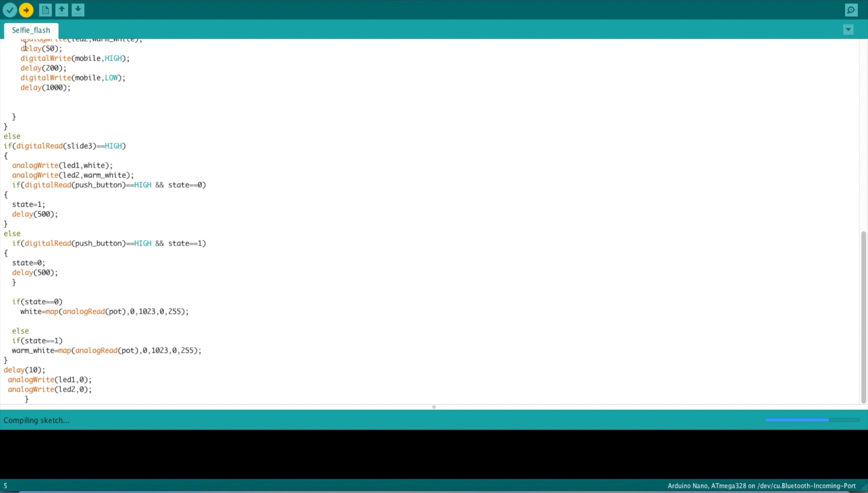Grab the editor-console divider handle
Image resolution: width=868 pixels, height=493 pixels.
click(434, 407)
